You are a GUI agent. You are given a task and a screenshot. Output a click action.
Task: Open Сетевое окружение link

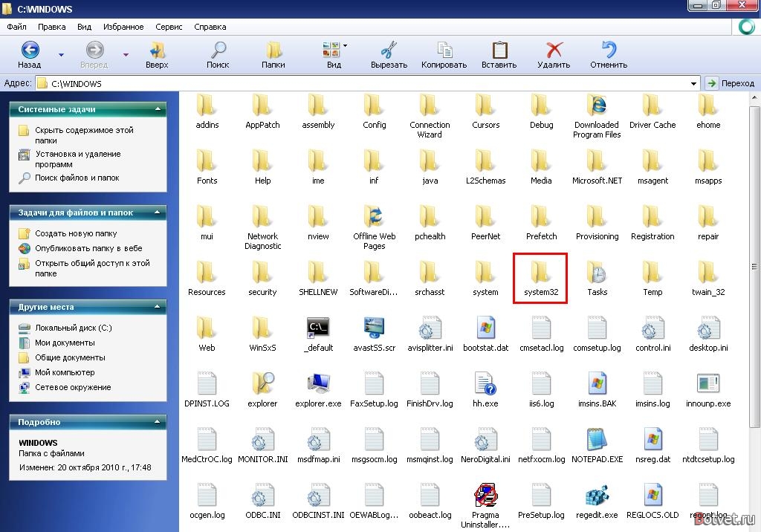[x=73, y=387]
